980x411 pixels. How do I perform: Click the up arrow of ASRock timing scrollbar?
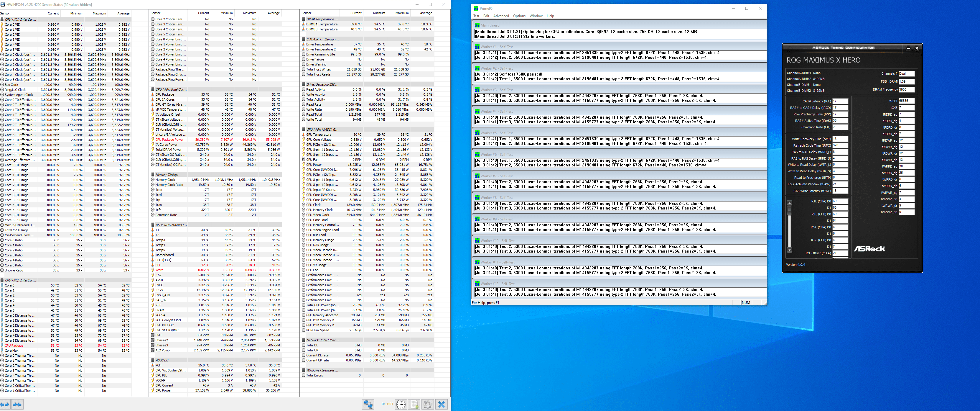789,203
